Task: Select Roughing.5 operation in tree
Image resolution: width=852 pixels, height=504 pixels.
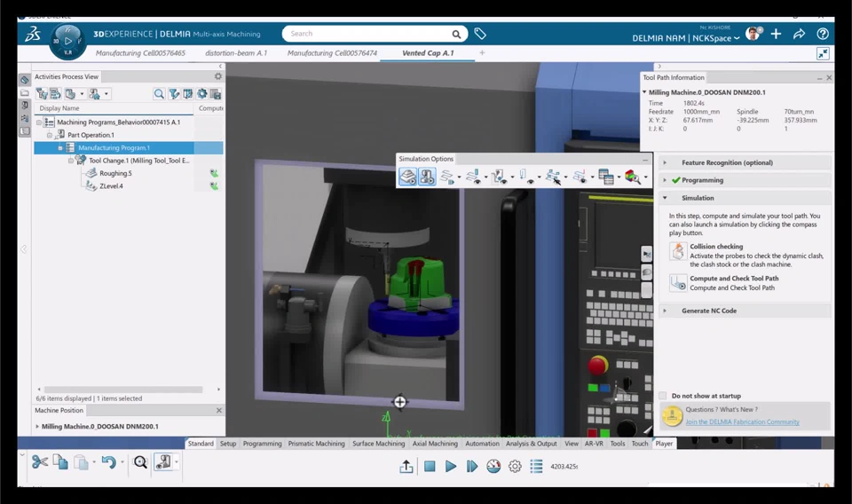Action: [x=115, y=173]
